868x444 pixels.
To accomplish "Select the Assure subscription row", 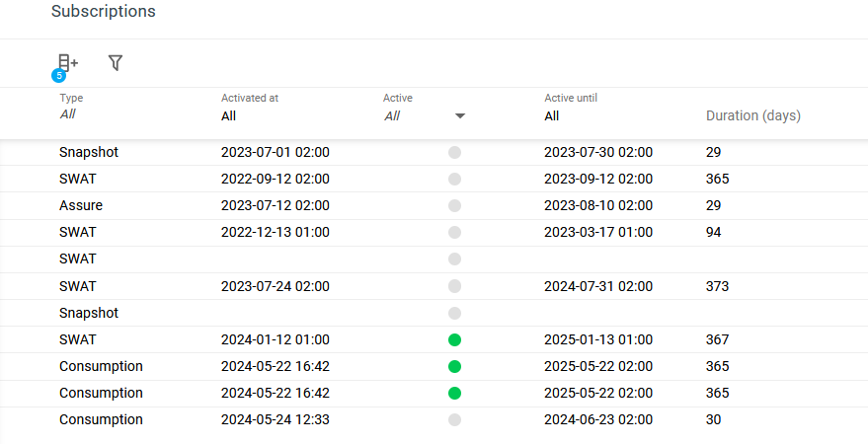I will pos(81,206).
